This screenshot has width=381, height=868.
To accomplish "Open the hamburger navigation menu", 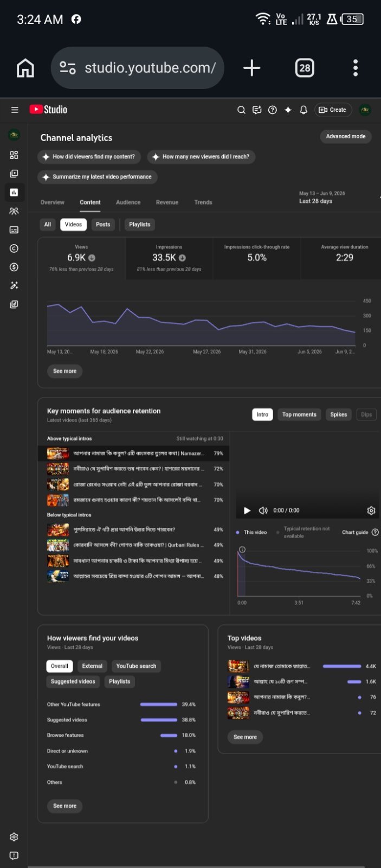I will click(x=15, y=110).
